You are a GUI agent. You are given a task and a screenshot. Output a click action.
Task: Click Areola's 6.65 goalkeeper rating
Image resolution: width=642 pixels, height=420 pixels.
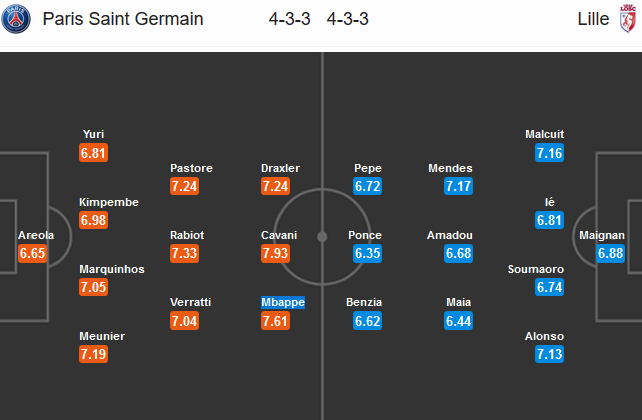pyautogui.click(x=33, y=254)
